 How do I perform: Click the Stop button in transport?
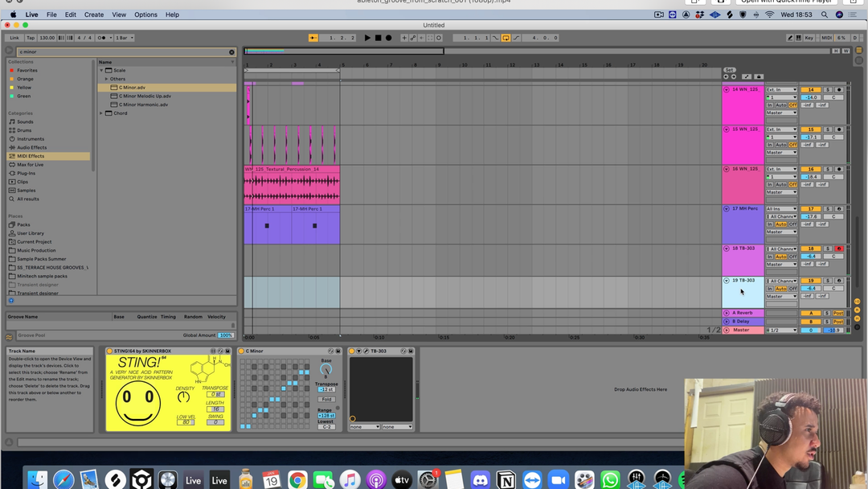click(378, 38)
